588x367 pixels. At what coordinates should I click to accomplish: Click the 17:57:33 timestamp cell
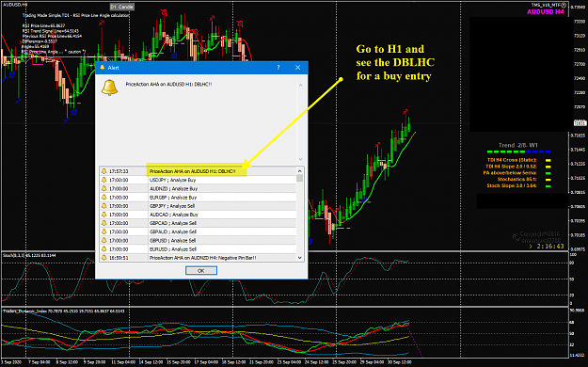pyautogui.click(x=119, y=171)
